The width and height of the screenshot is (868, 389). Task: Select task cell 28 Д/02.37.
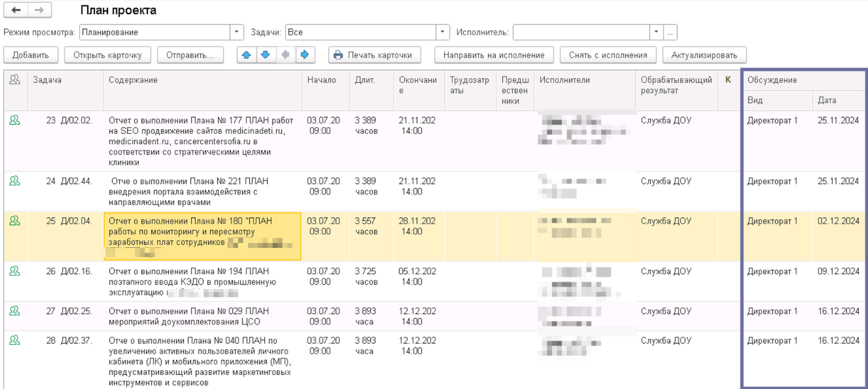coord(65,360)
